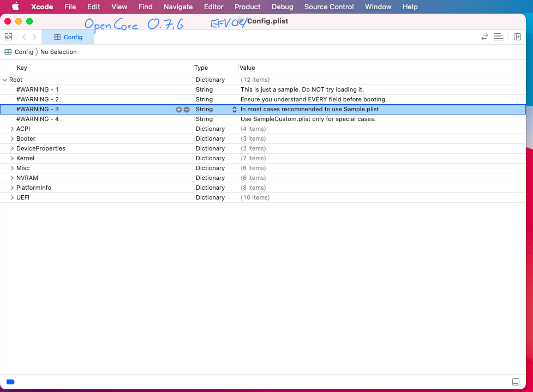Select the #WARNING - 4 key
Viewport: 533px width, 392px height.
[38, 119]
